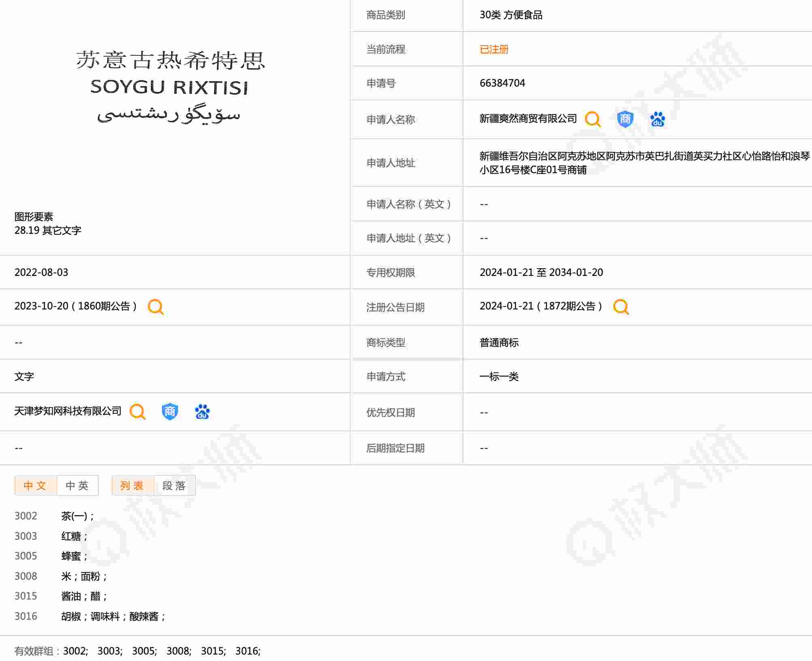Click group code 3016 in list
Viewport: 812px width, 661px height.
[x=26, y=616]
